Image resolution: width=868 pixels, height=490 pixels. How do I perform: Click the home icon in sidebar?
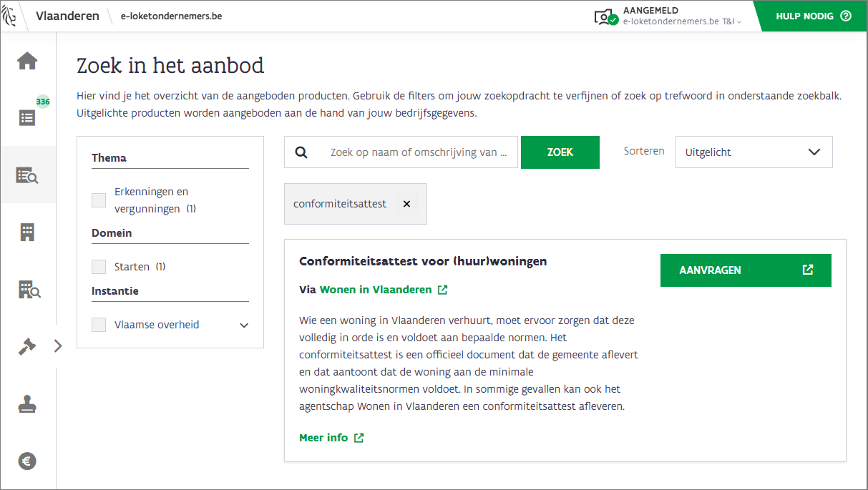click(27, 61)
